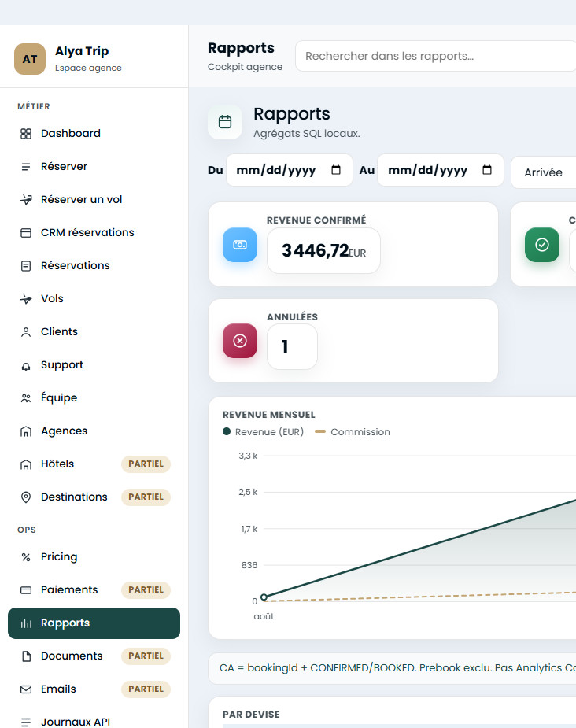Click the Rapports bar chart icon

point(26,623)
